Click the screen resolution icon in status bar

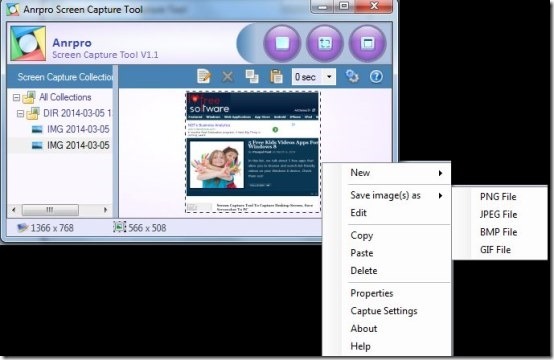point(23,228)
